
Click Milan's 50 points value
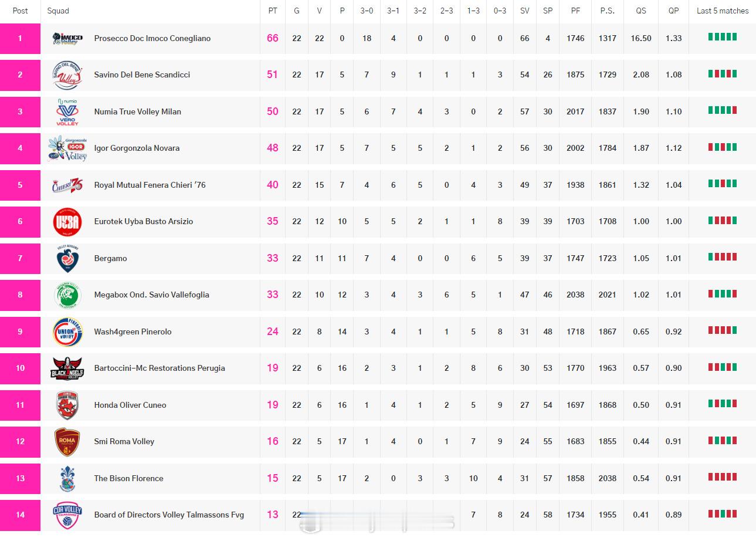[273, 111]
